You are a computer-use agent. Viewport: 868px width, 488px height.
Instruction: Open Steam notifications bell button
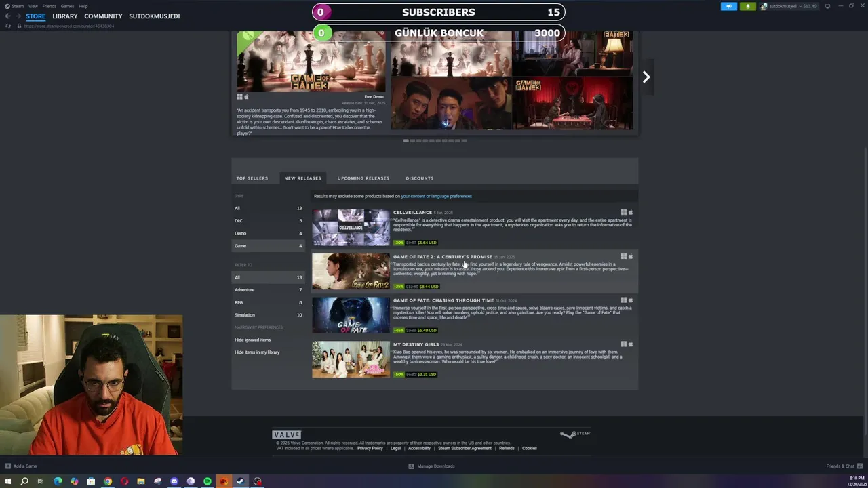tap(748, 6)
